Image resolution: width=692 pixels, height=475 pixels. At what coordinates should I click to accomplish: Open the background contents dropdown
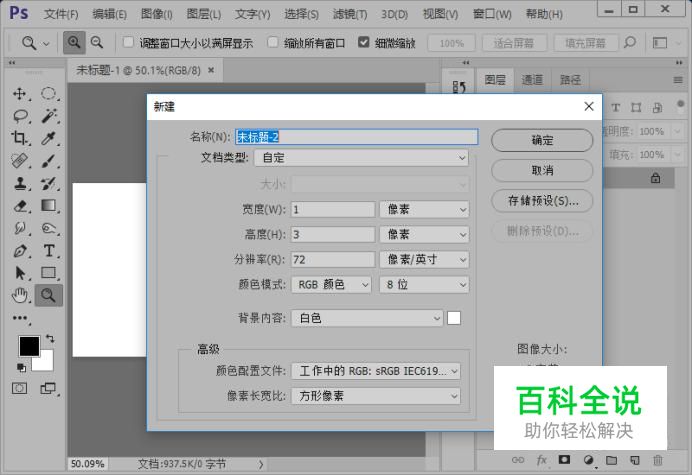(x=367, y=318)
